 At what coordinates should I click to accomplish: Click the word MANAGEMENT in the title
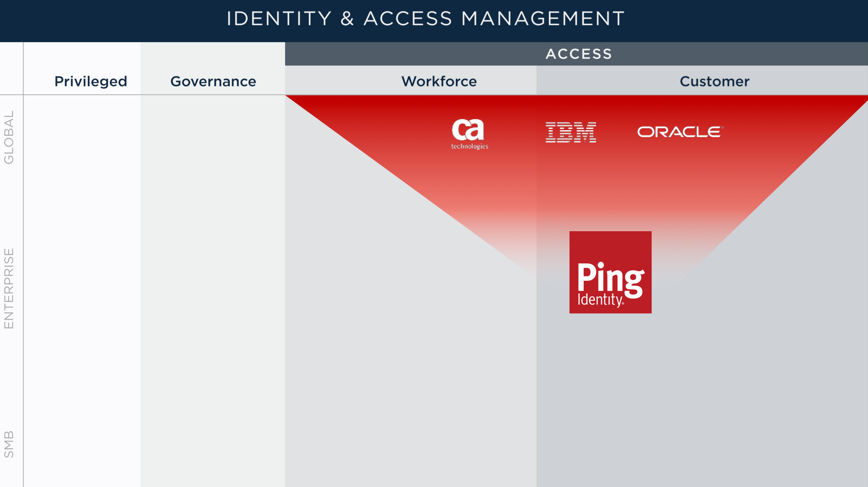pyautogui.click(x=542, y=19)
